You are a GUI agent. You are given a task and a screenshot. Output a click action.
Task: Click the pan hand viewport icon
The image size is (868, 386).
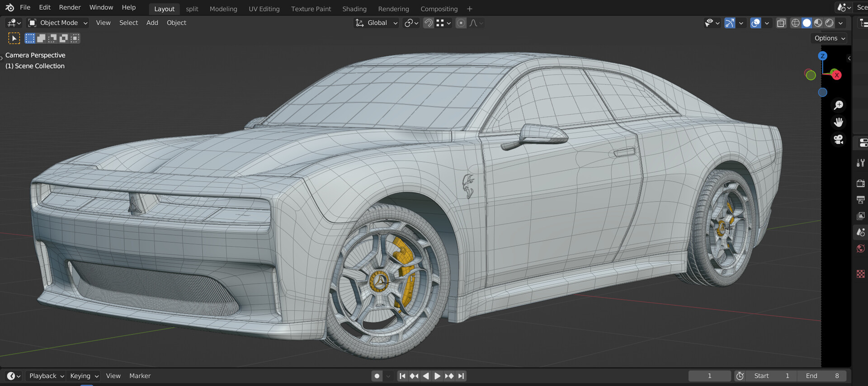click(839, 122)
